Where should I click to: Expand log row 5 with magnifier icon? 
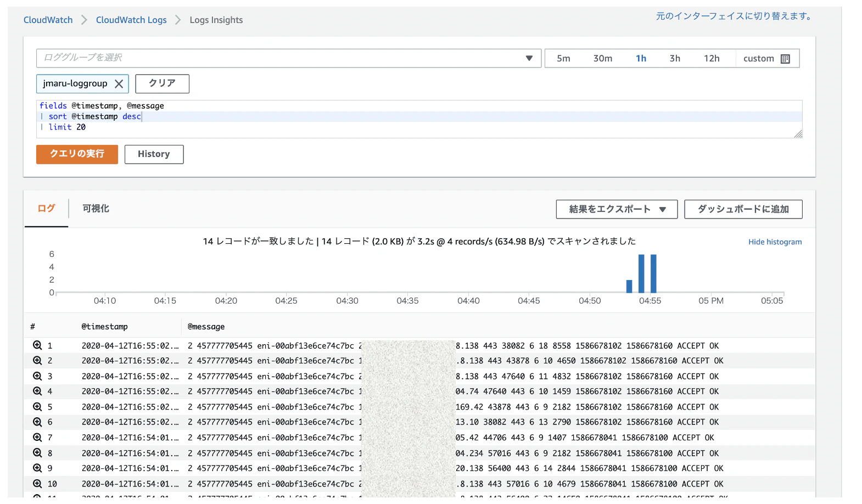[37, 407]
